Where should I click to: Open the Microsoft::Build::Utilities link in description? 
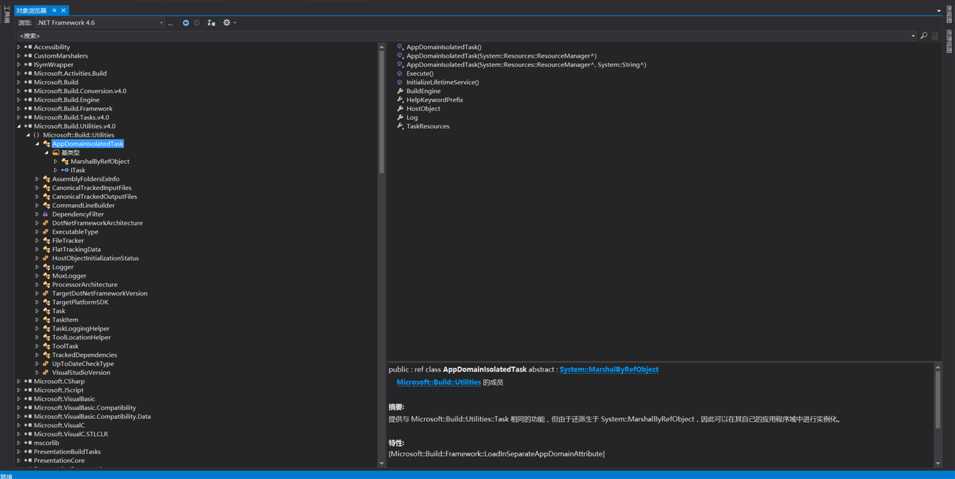(439, 382)
